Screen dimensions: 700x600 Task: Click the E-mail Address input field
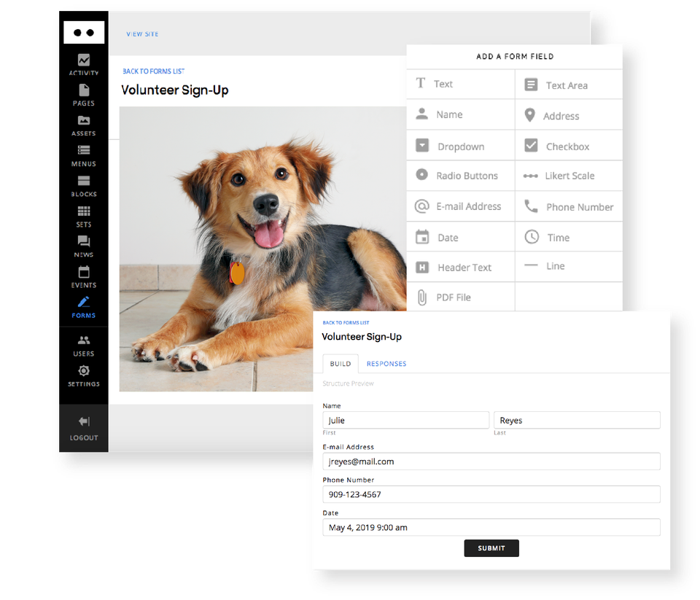(491, 461)
